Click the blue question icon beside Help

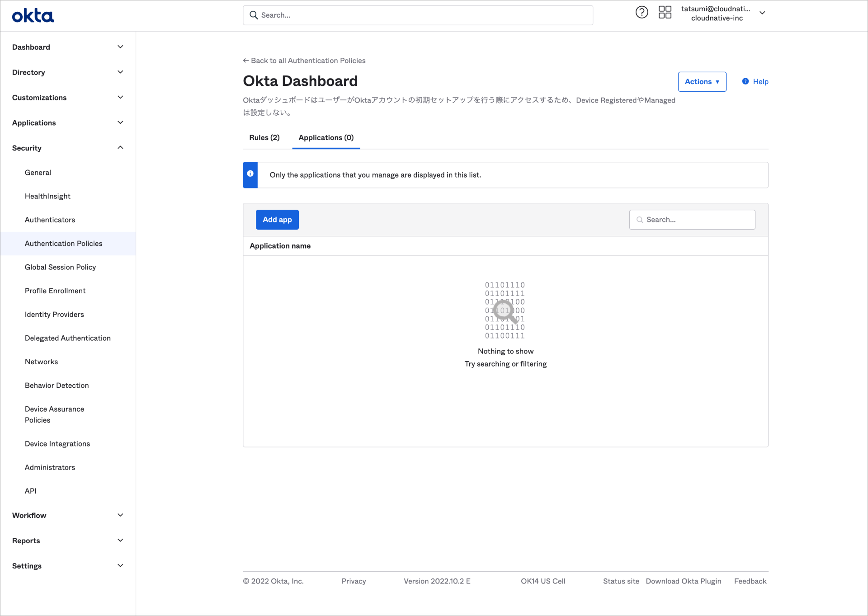[x=745, y=81]
